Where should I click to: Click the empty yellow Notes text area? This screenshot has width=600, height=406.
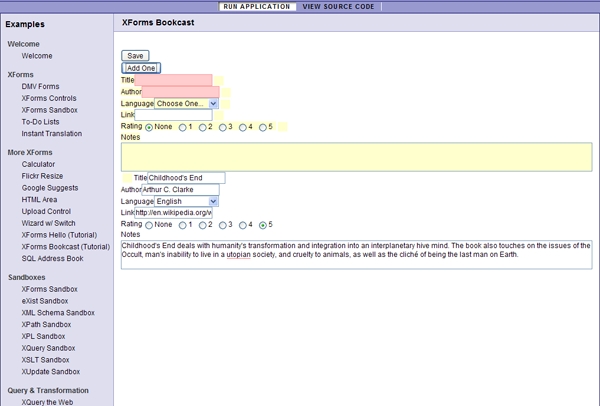pos(356,155)
